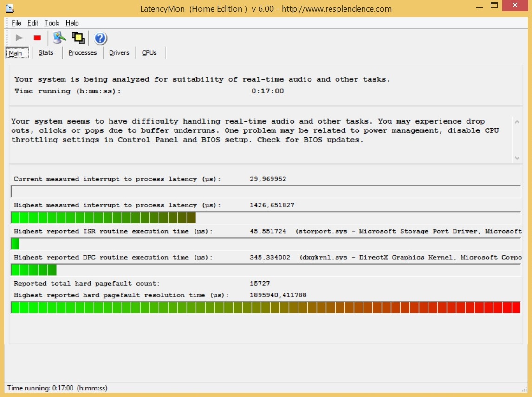Select the current latency value 29,969952
Viewport: 532px width, 397px height.
(x=268, y=179)
